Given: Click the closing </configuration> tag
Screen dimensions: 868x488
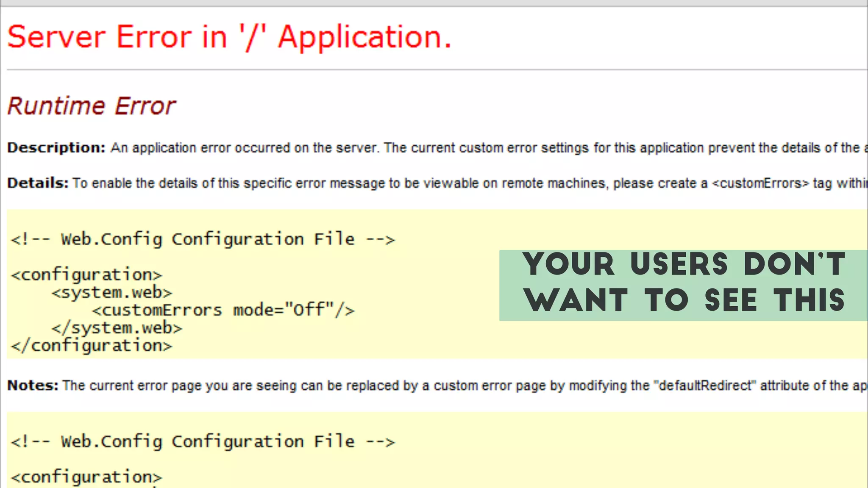Looking at the screenshot, I should tap(92, 346).
